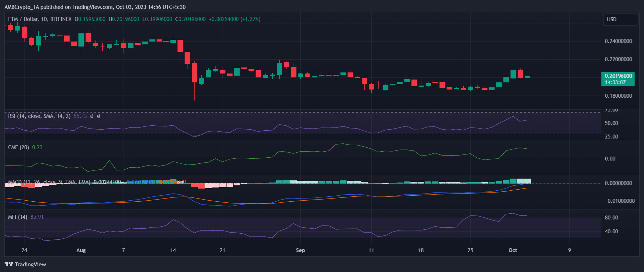Click the 0.22000000 price axis label

point(618,59)
